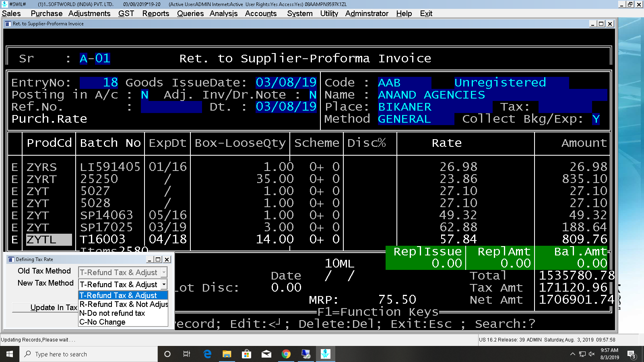The height and width of the screenshot is (362, 644).
Task: Click the Update In Tax button
Action: pos(45,307)
